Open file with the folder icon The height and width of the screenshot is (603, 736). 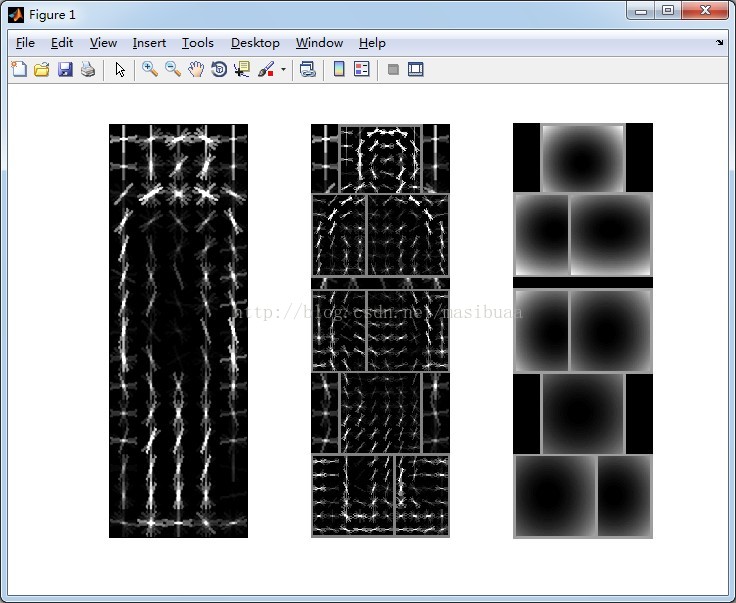[42, 69]
